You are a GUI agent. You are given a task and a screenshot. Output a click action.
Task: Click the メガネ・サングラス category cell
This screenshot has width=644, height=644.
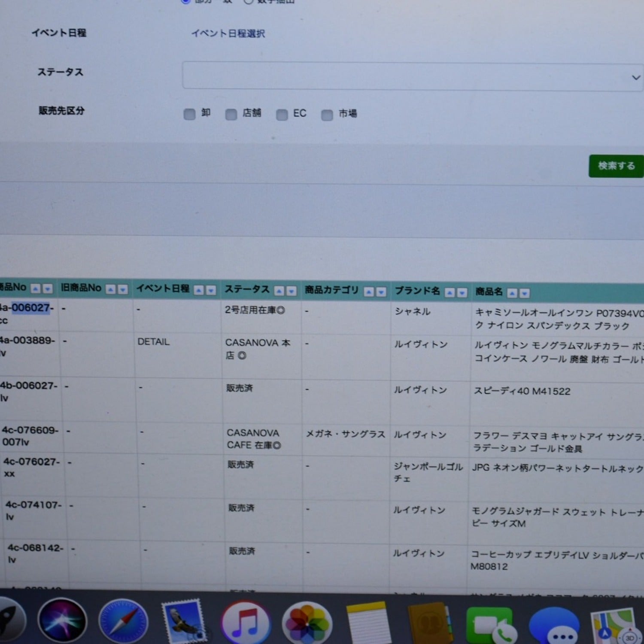click(346, 434)
